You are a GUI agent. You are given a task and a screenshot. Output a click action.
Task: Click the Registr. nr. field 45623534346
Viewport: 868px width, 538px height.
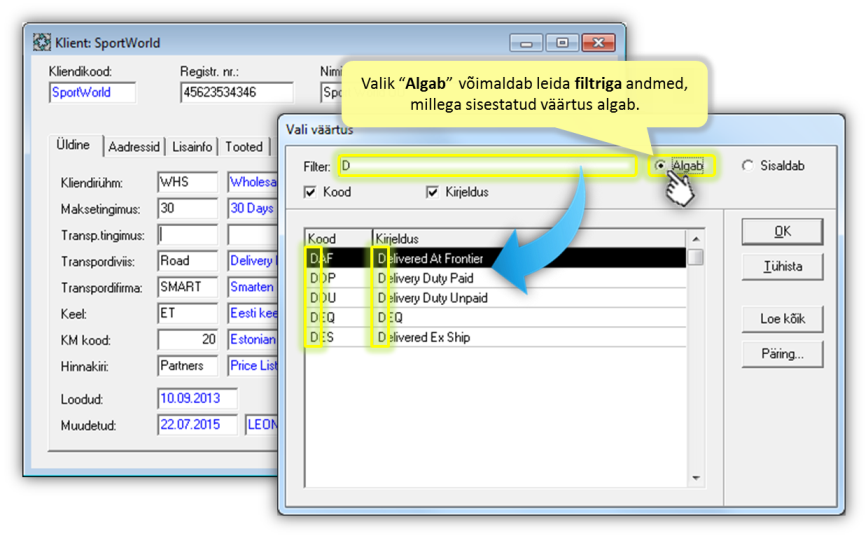[236, 92]
